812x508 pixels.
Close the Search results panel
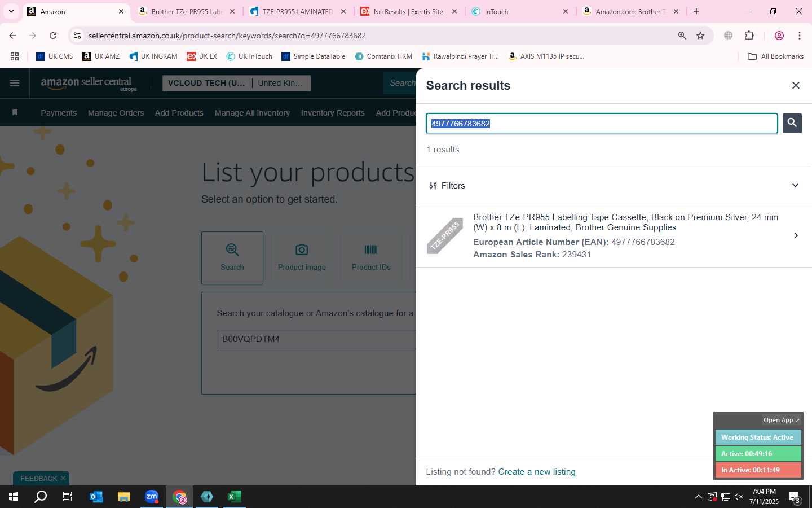point(796,85)
